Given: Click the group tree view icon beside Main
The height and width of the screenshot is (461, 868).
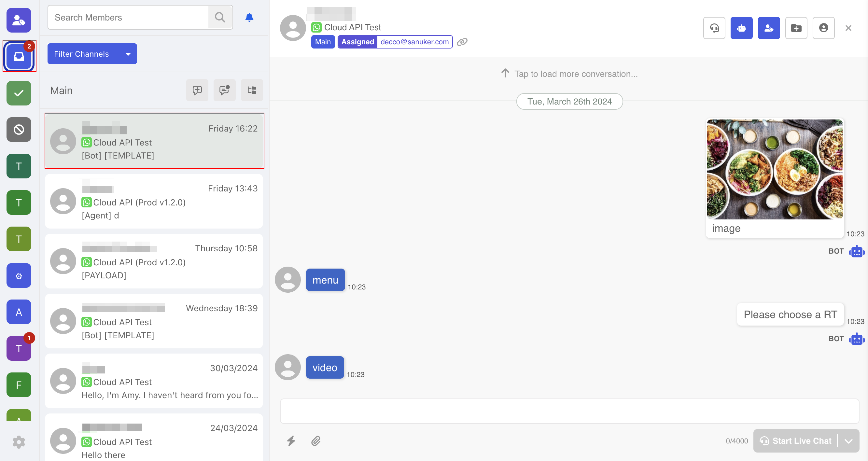Looking at the screenshot, I should 252,90.
